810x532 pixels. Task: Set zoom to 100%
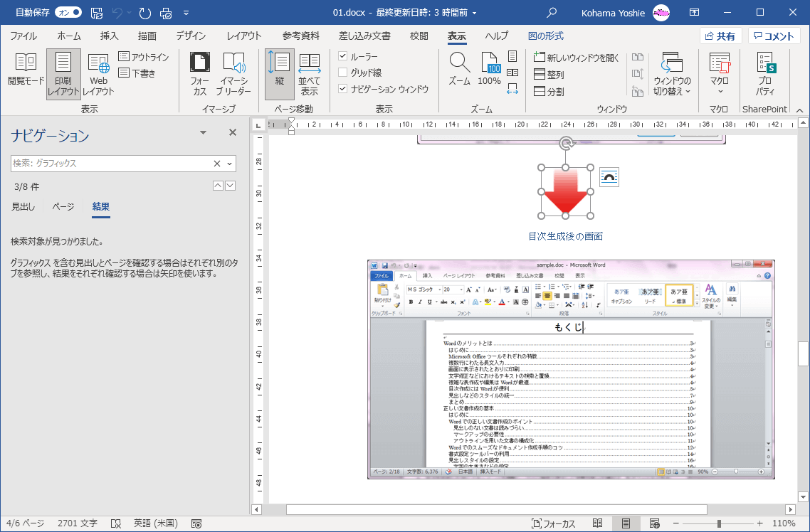(489, 69)
